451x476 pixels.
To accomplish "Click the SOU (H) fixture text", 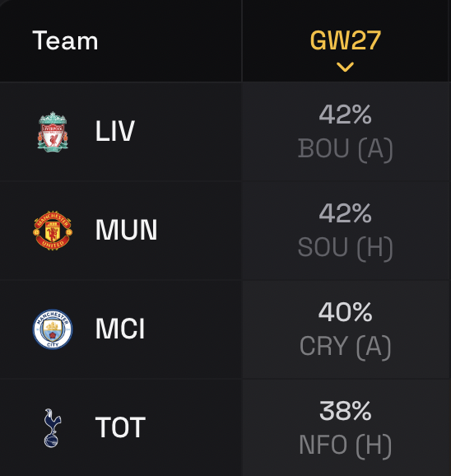I will [x=345, y=247].
